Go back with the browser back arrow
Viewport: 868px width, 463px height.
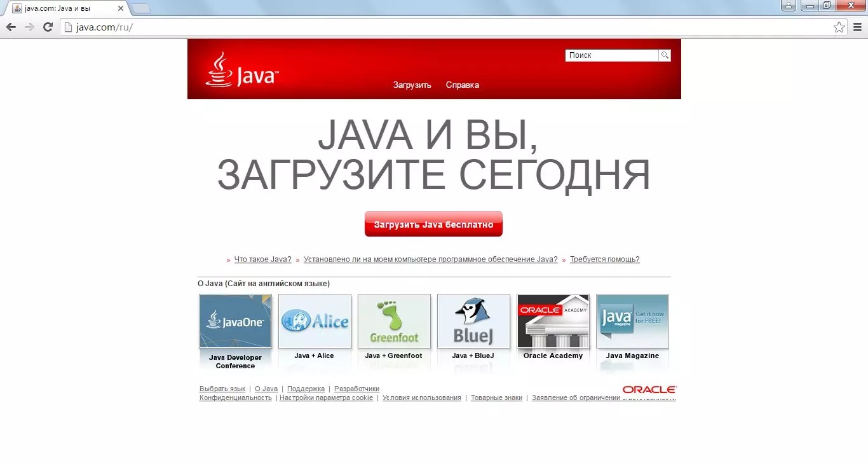pos(11,27)
